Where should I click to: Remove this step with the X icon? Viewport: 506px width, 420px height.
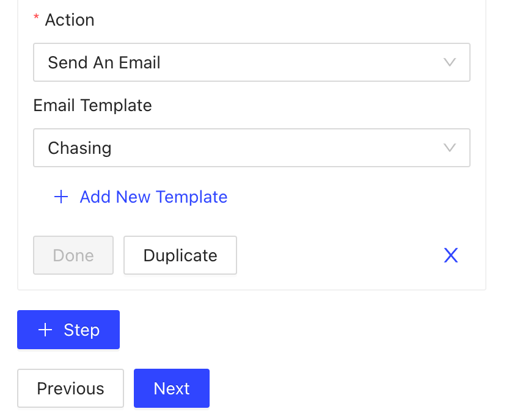pyautogui.click(x=450, y=255)
